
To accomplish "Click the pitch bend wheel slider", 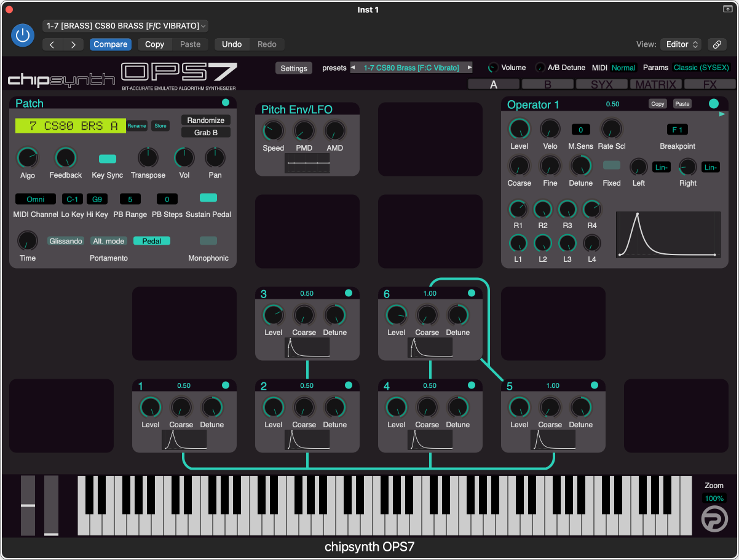I will pos(28,505).
